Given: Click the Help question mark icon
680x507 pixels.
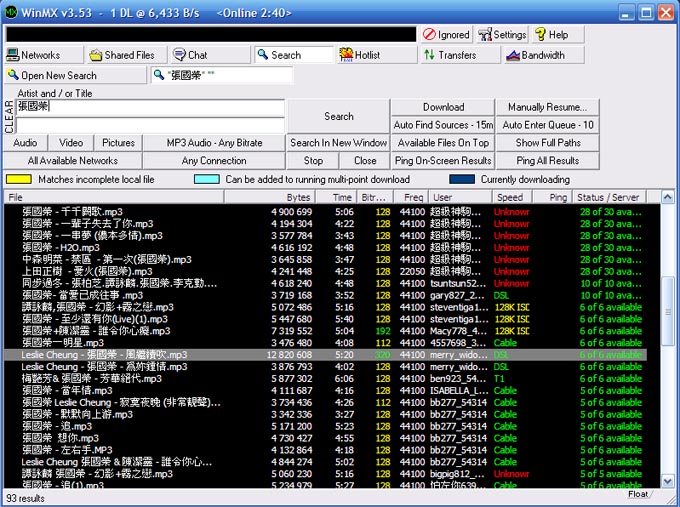Looking at the screenshot, I should point(540,34).
